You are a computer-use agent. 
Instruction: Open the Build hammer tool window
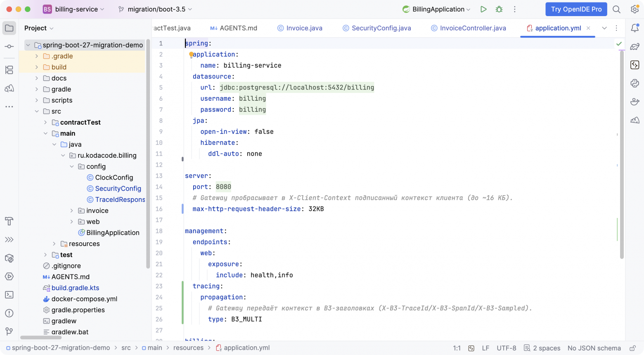pos(9,221)
